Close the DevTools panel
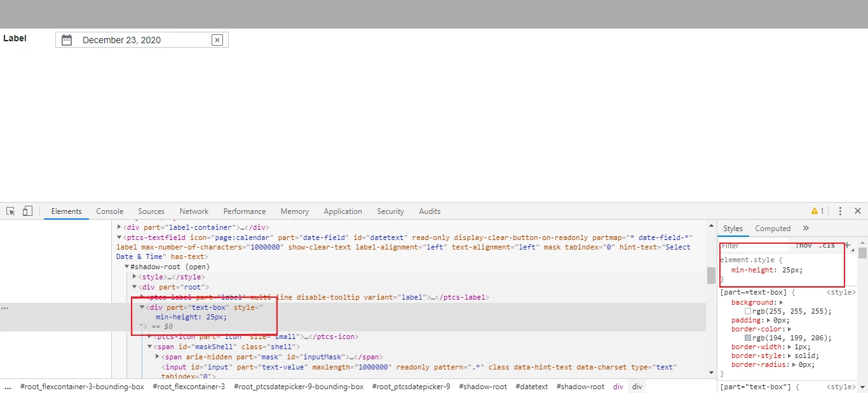Screen dimensions: 868x393 point(858,211)
